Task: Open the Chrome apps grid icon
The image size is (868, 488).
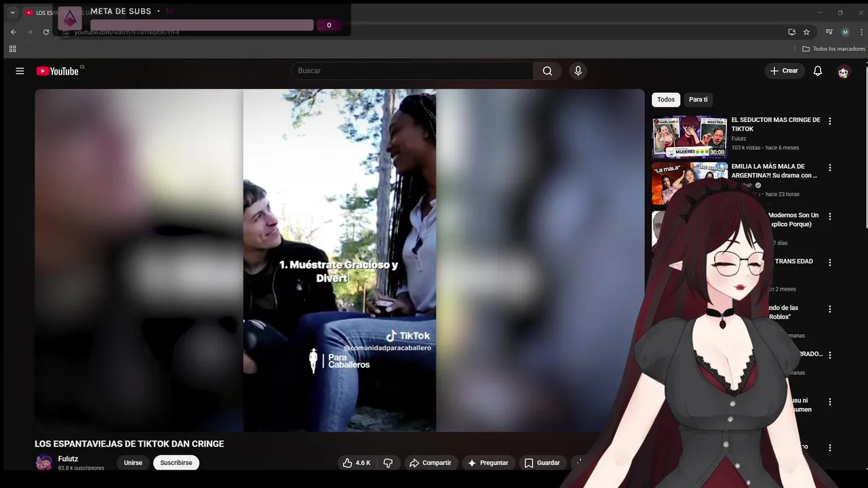Action: pos(12,49)
